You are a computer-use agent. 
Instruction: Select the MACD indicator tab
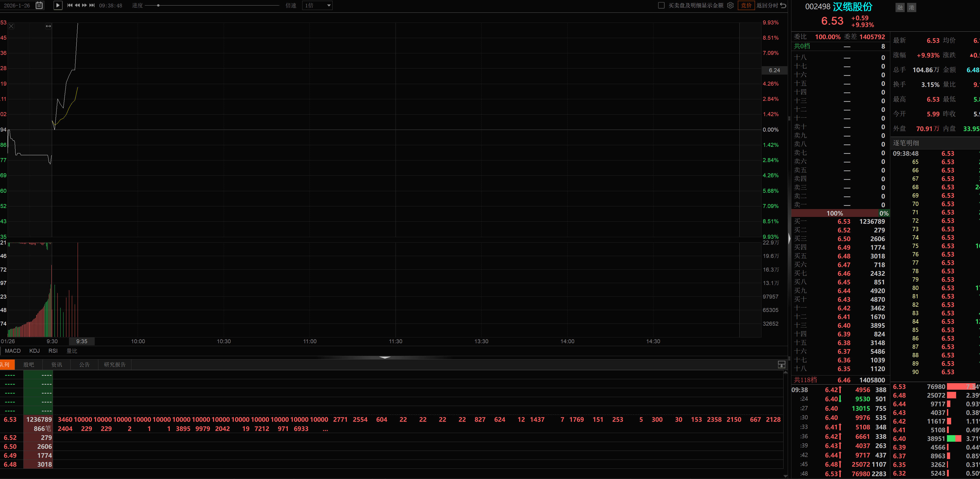click(13, 351)
